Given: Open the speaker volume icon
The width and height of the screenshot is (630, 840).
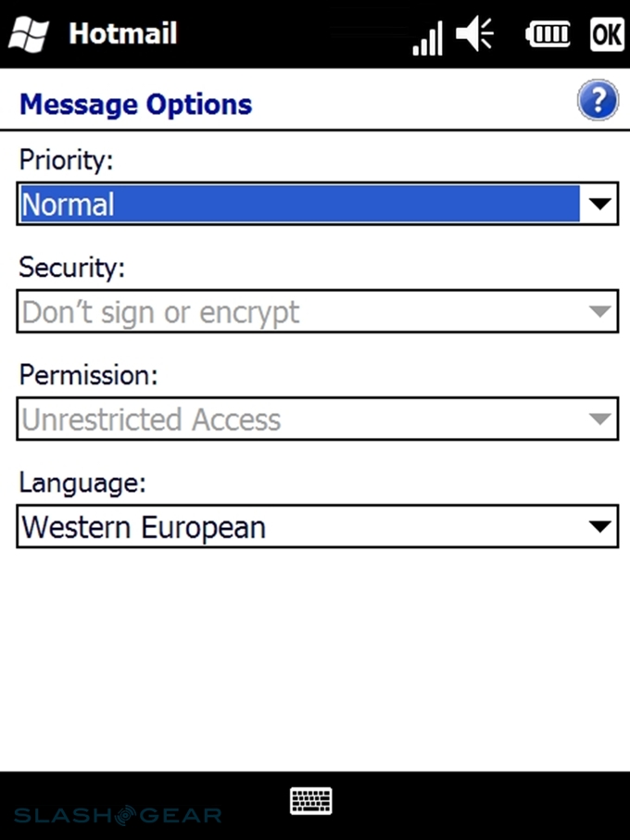Looking at the screenshot, I should click(476, 35).
